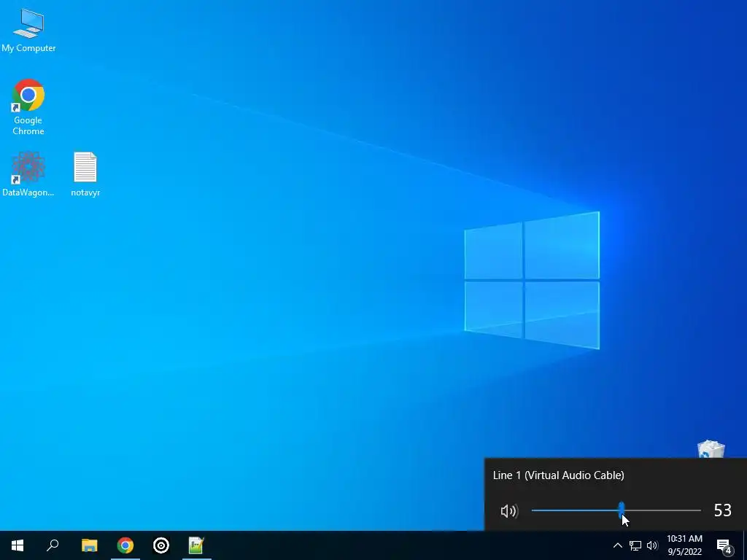Click the volume value 53
This screenshot has height=560, width=747.
723,510
